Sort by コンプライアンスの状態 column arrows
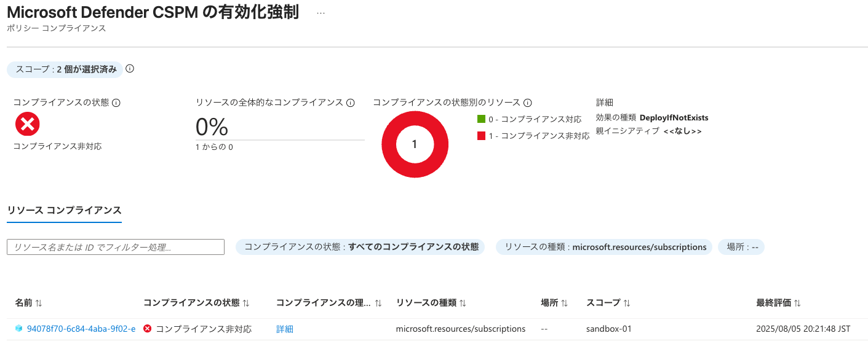 click(x=246, y=303)
